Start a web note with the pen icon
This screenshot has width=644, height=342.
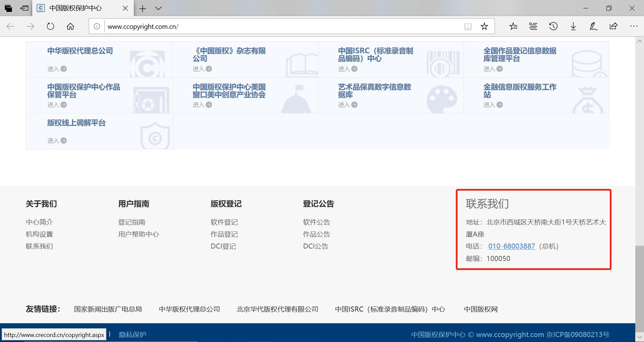(593, 26)
